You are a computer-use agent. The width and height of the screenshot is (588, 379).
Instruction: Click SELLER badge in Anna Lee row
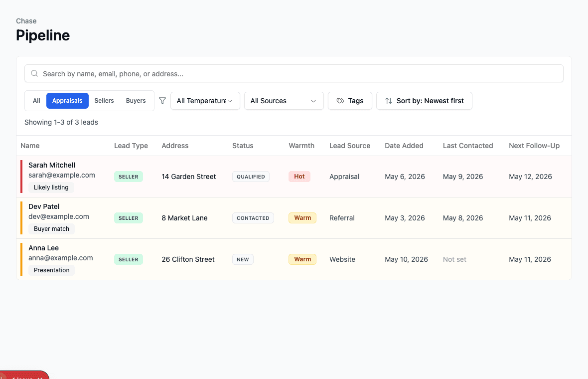(x=128, y=259)
